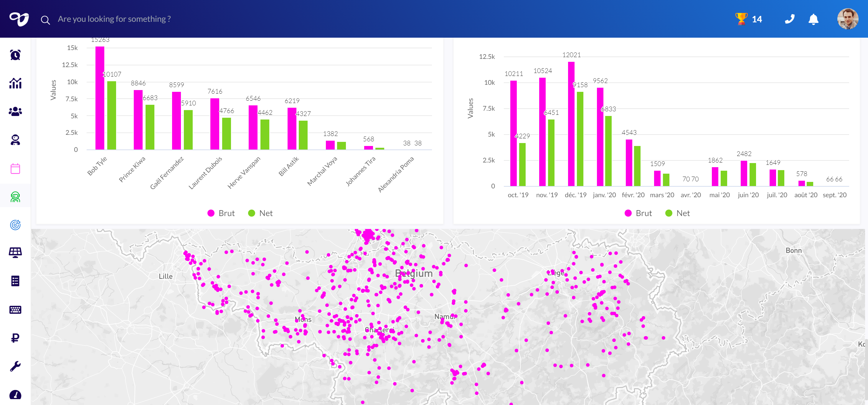Open the gauge dashboard sidebar icon
868x405 pixels.
pos(15,395)
